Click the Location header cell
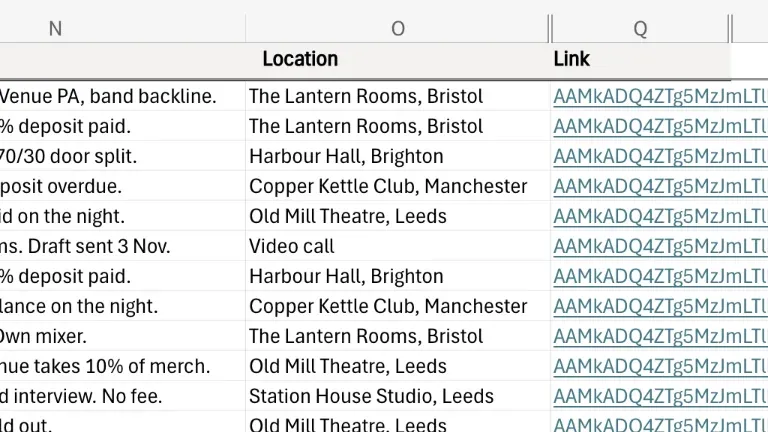 pos(397,59)
